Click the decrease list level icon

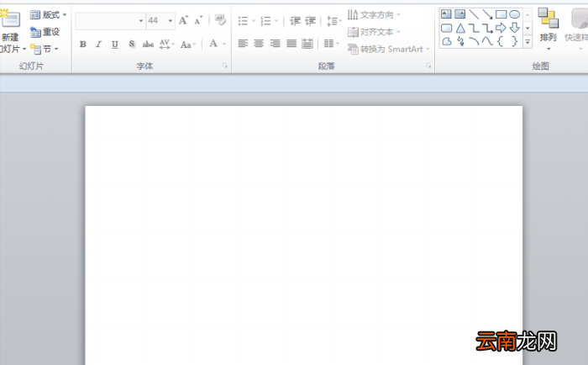point(295,21)
